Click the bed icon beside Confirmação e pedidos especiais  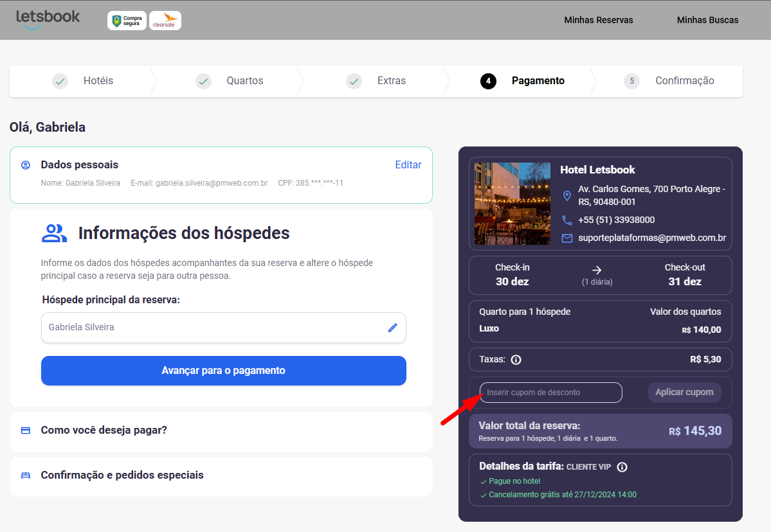point(26,475)
